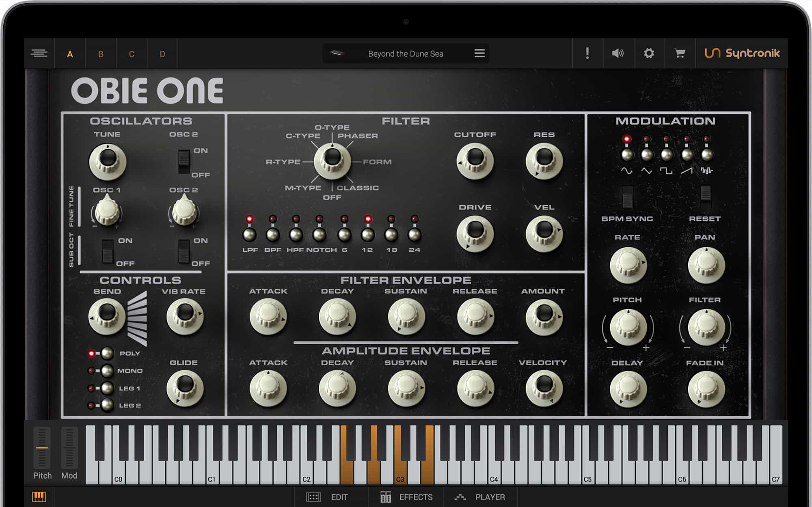Click the modulation RATE knob
812x507 pixels.
(x=628, y=265)
